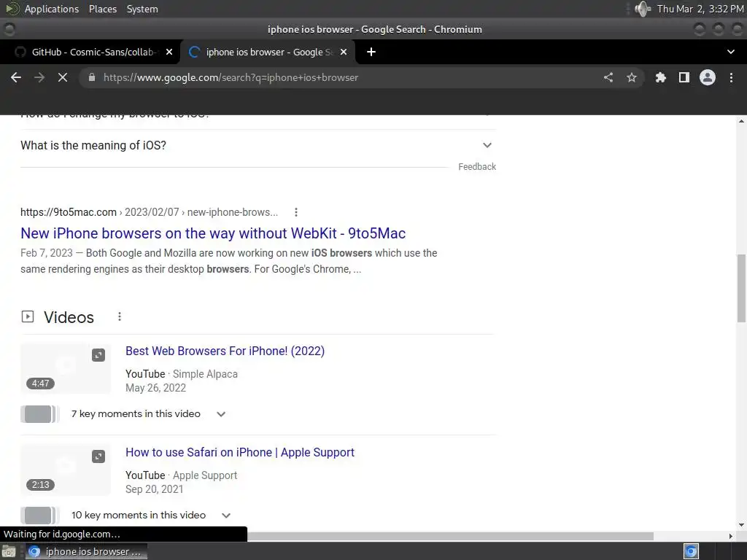Open the Chromium three-dot menu
Image resolution: width=747 pixels, height=560 pixels.
(731, 77)
